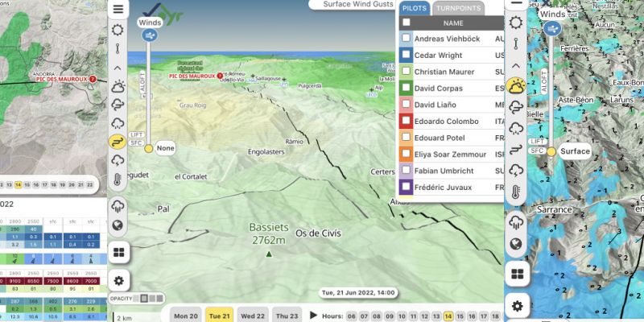This screenshot has width=644, height=322.
Task: Select the wind layer icon highlighted yellow
Action: point(118,142)
